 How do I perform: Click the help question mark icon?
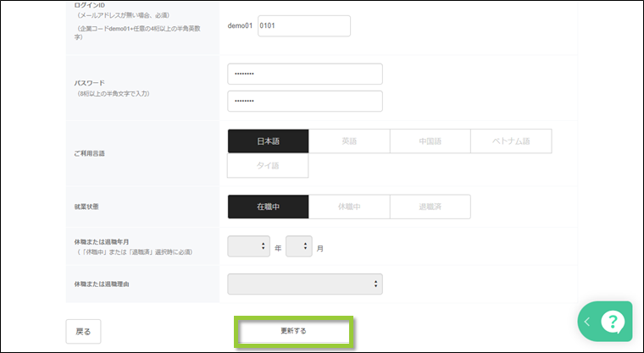click(612, 323)
